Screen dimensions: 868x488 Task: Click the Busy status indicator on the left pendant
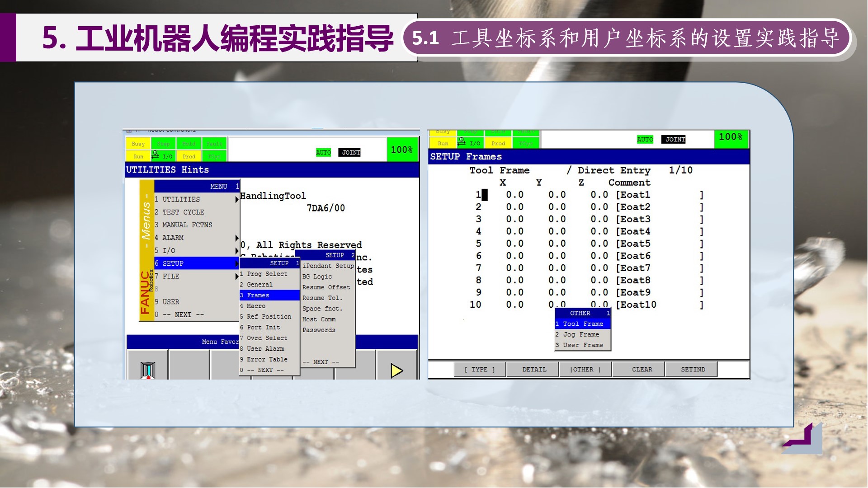pyautogui.click(x=138, y=144)
